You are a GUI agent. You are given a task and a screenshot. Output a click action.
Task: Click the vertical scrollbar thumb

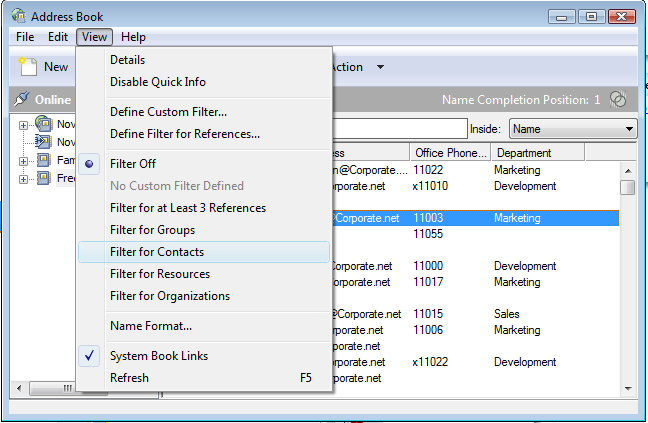click(x=628, y=187)
